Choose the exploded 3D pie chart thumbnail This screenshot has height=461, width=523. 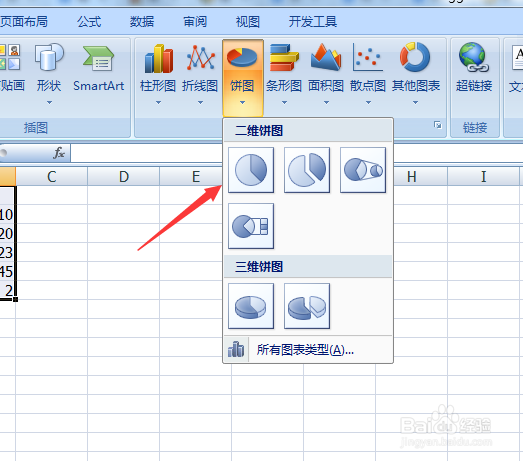[307, 306]
